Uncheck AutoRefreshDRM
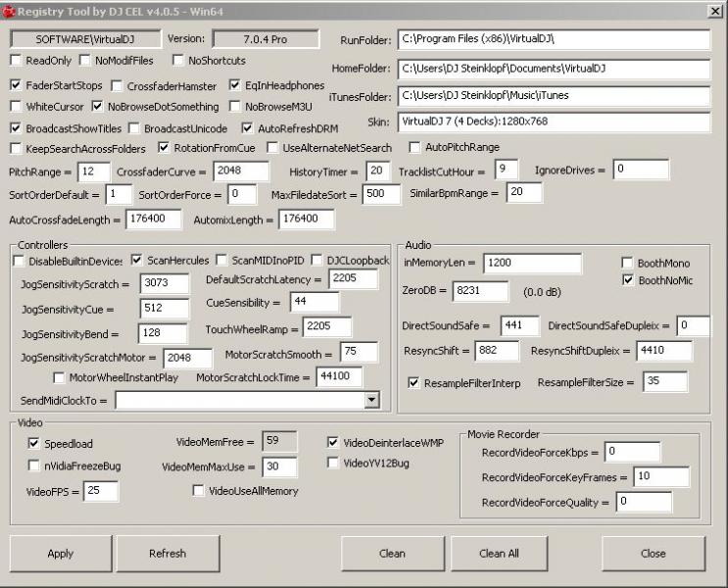The height and width of the screenshot is (588, 728). [x=248, y=128]
